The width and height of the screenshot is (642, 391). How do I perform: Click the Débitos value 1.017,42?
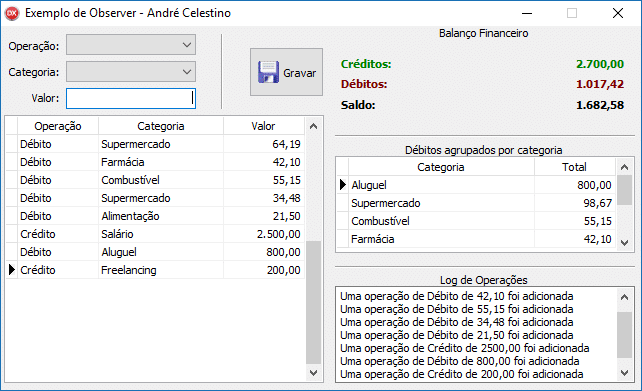600,84
